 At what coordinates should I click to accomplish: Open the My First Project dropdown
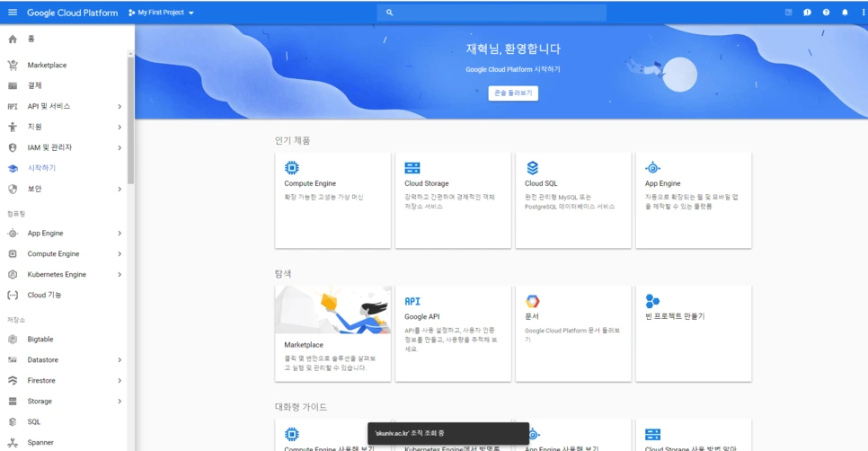pos(161,13)
